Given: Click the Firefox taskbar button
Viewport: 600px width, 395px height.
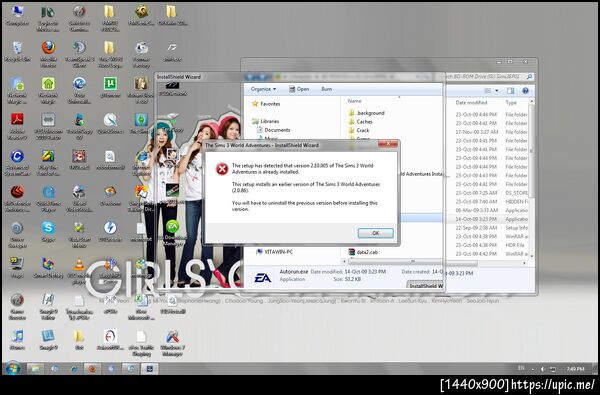Looking at the screenshot, I should [92, 369].
